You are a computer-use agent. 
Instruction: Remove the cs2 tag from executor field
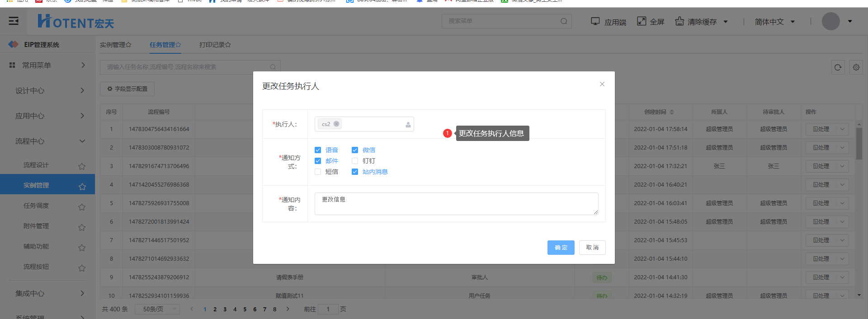pyautogui.click(x=336, y=124)
